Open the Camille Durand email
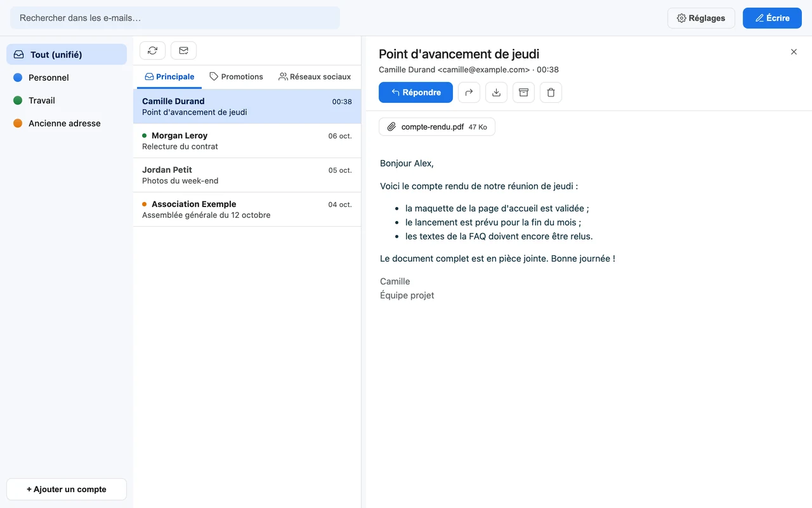Viewport: 812px width, 508px height. coord(247,107)
